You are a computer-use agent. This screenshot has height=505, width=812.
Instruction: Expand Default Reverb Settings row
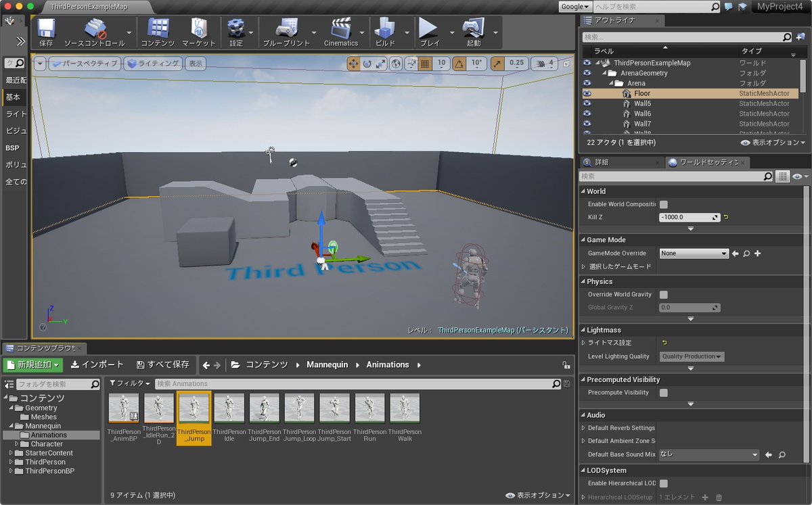[x=583, y=428]
